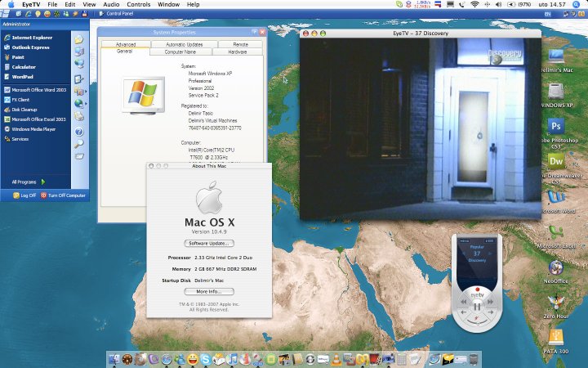Switch to the Hardware tab

pyautogui.click(x=238, y=52)
